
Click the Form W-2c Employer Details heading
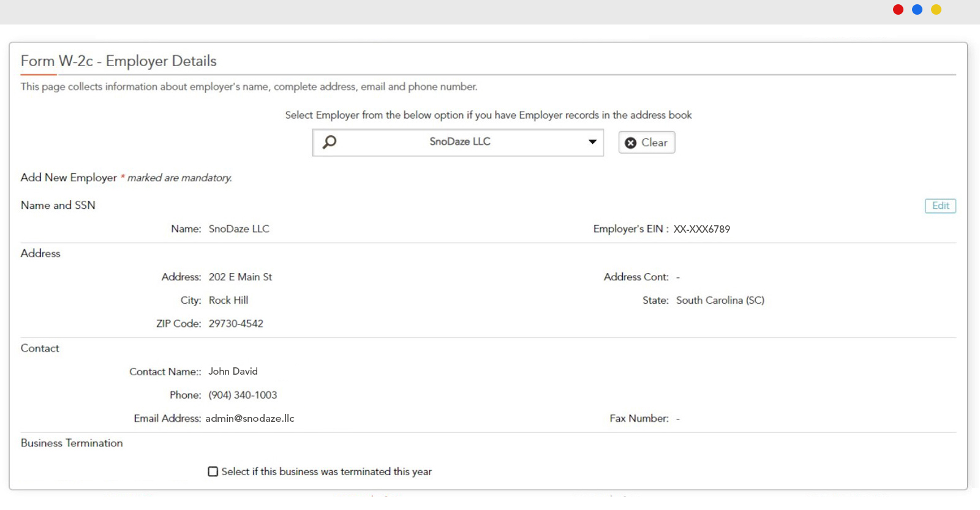[x=119, y=61]
